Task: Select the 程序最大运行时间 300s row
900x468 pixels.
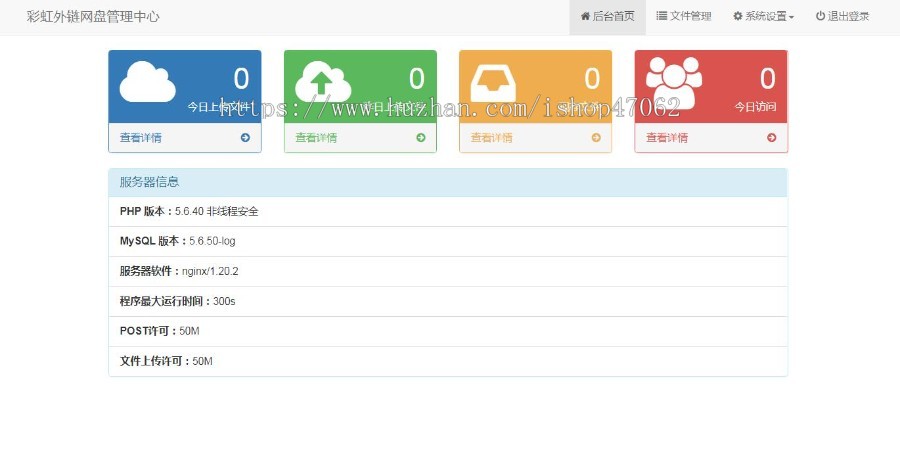Action: (x=448, y=301)
